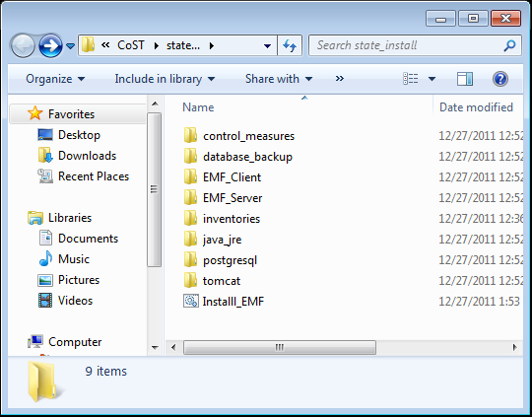Click the Change your view icon
Image resolution: width=532 pixels, height=417 pixels.
pyautogui.click(x=411, y=79)
